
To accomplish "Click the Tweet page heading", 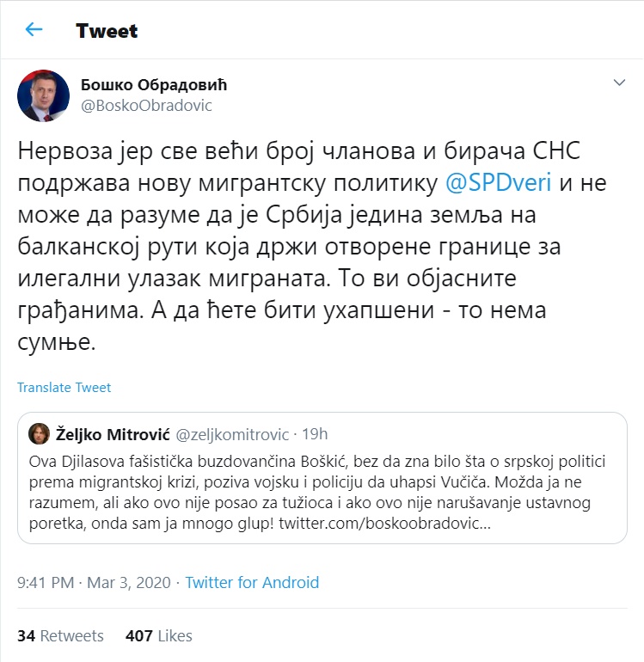I will 107,31.
